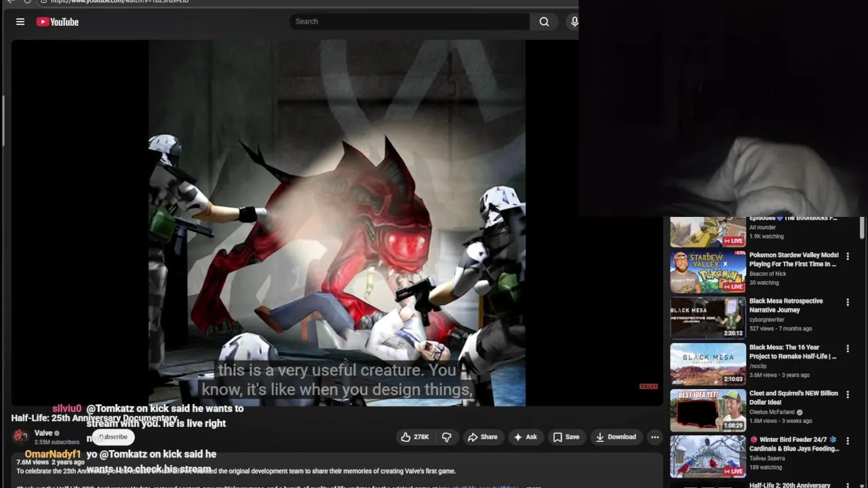Click the 'Winter Bird Feeder 24/7' title
The width and height of the screenshot is (868, 488).
pos(794,444)
